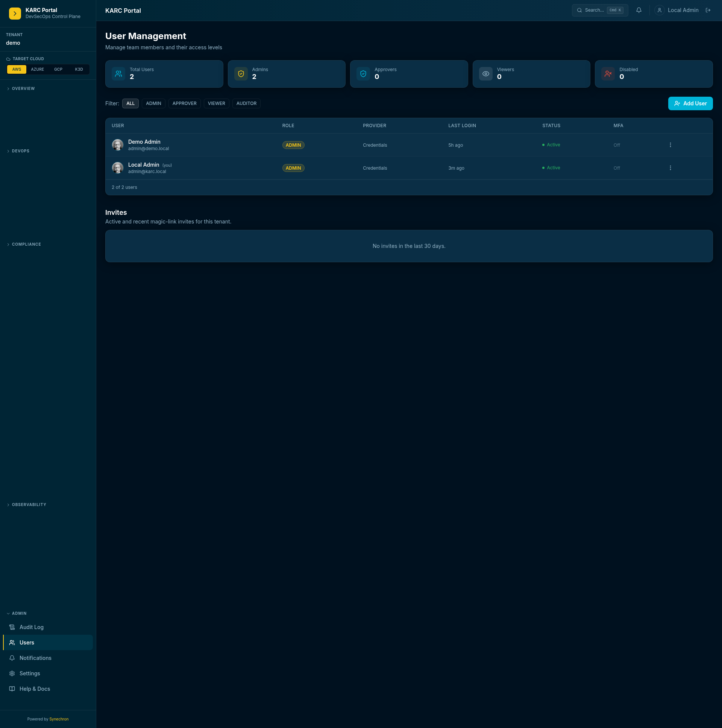Open the Users page in sidebar
The width and height of the screenshot is (722, 728).
click(x=48, y=643)
